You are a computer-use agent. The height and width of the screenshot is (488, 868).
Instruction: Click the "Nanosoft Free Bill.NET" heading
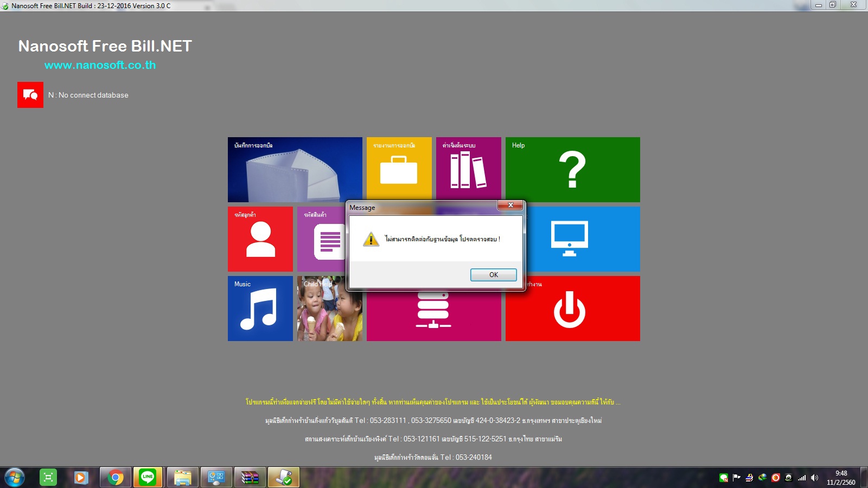[105, 46]
